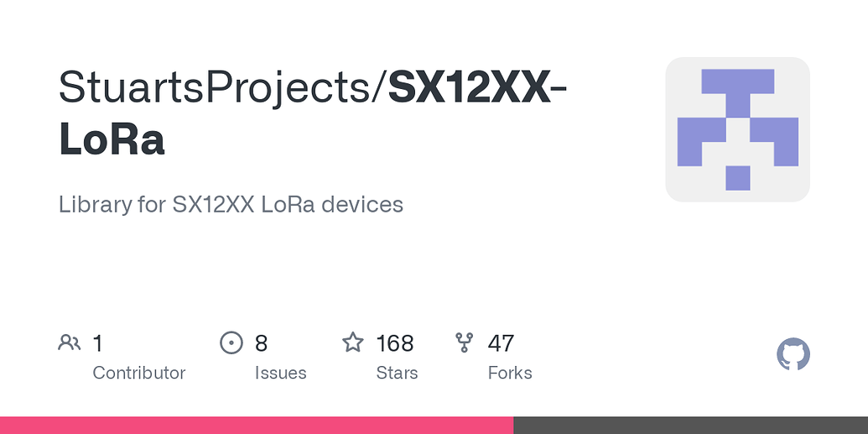Click the Contributor label

pos(138,373)
